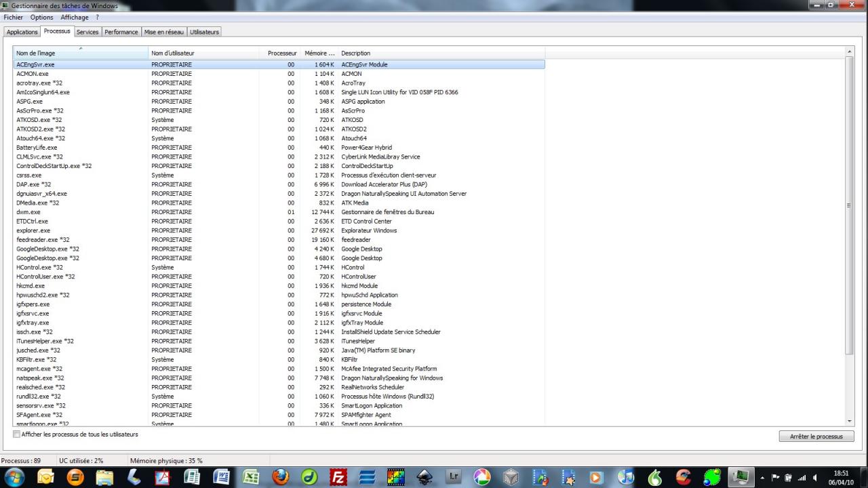Image resolution: width=868 pixels, height=488 pixels.
Task: Open the ? help menu
Action: click(97, 18)
